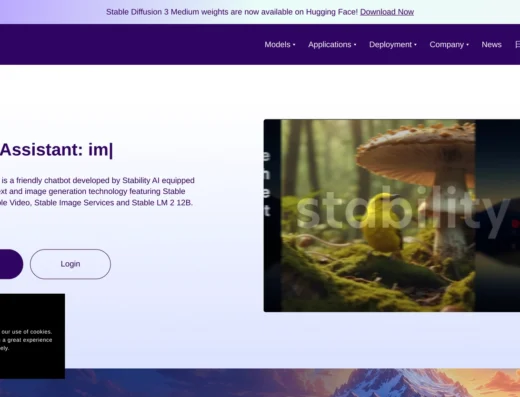The image size is (520, 397).
Task: Click the cookie notice 'our use of cookies' text
Action: [x=27, y=332]
